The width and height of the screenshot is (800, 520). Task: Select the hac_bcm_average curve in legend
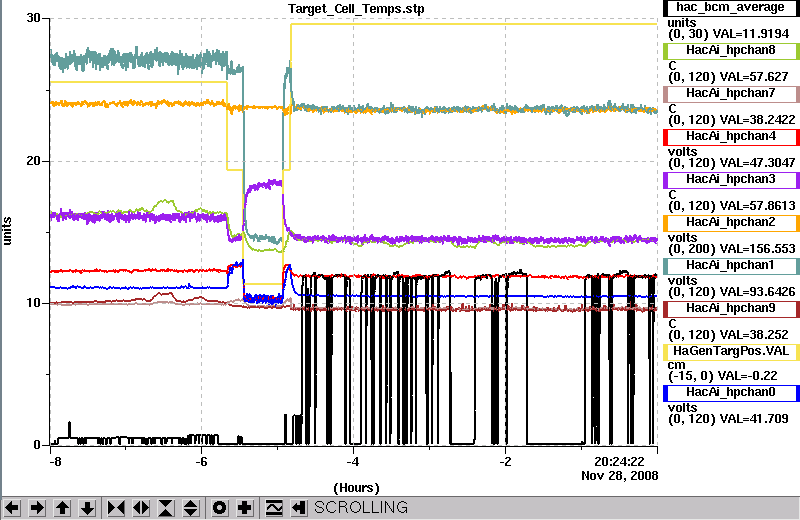point(731,8)
